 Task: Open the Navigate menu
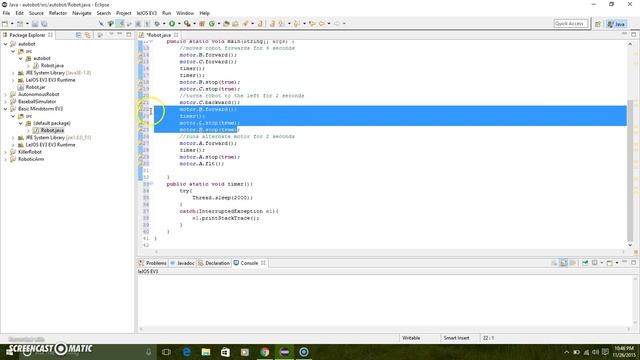82,13
